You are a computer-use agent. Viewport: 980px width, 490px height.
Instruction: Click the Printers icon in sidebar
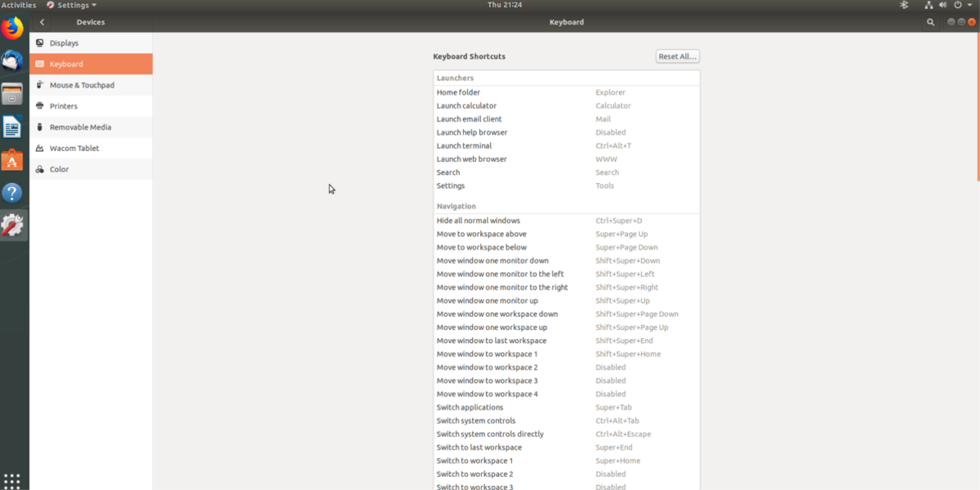pyautogui.click(x=39, y=106)
